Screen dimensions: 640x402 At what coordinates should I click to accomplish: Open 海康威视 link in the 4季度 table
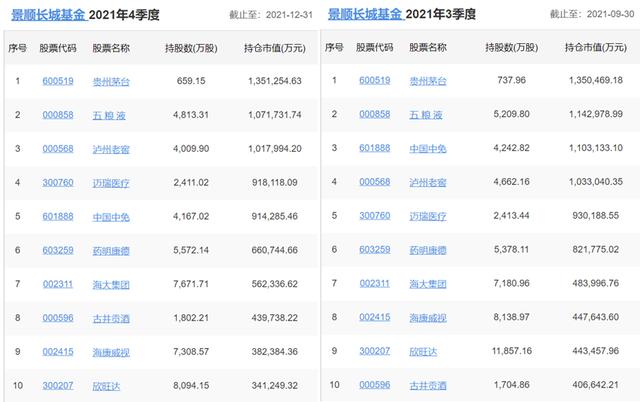[111, 353]
